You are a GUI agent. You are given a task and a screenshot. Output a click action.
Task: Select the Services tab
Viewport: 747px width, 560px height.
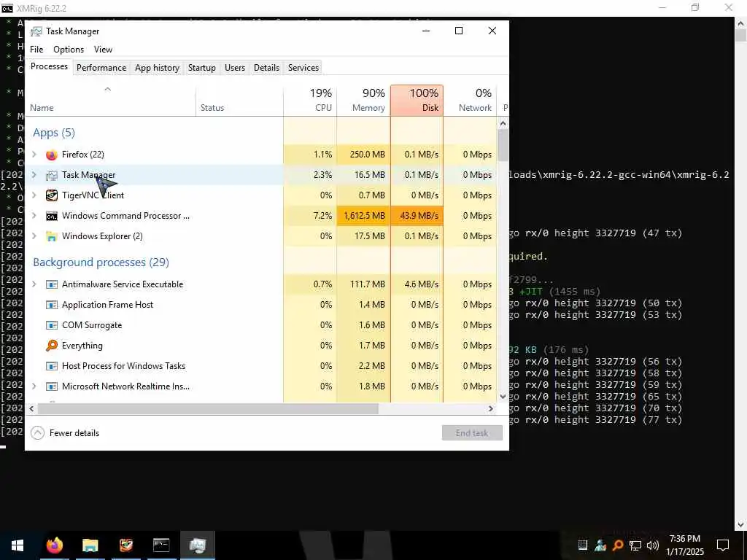point(303,68)
